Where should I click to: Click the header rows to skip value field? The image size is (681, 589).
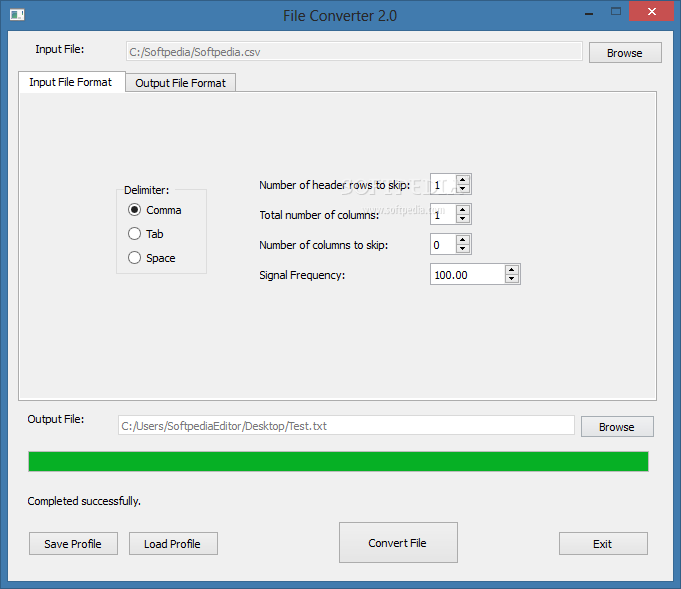[443, 184]
